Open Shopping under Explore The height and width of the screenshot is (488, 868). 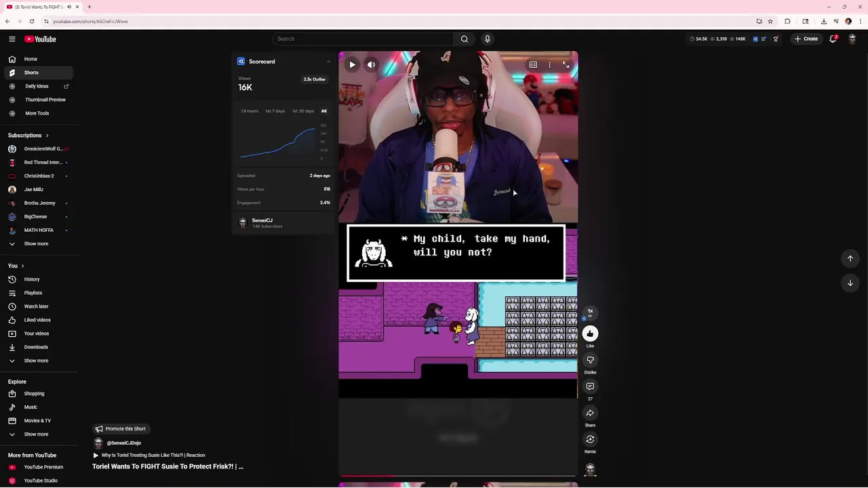(x=39, y=394)
